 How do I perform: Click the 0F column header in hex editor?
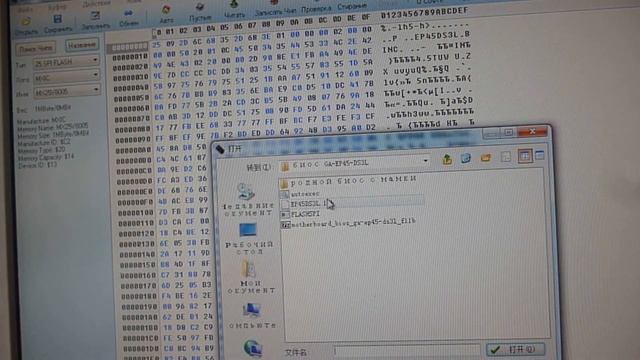[366, 18]
